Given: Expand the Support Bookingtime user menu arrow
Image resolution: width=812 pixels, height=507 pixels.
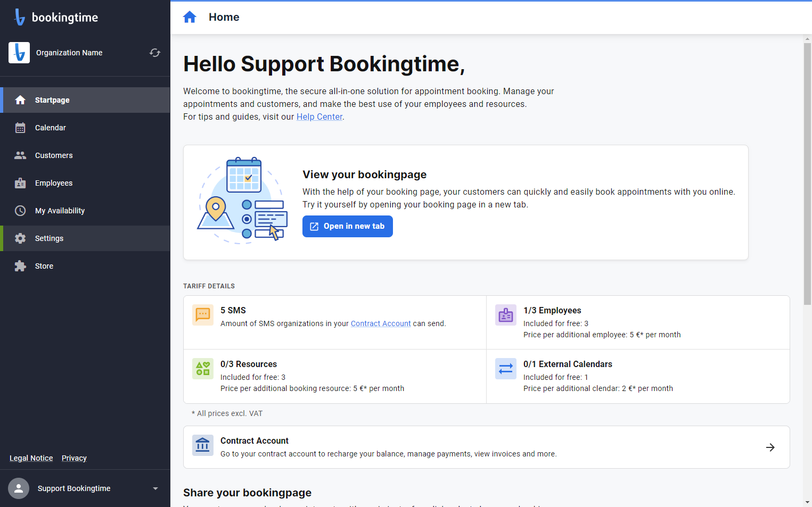Looking at the screenshot, I should tap(155, 488).
